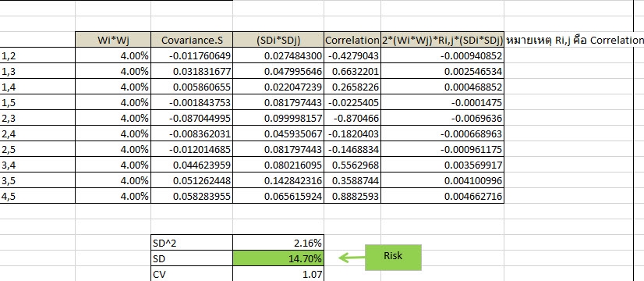Select the CV value 1.07 cell

coord(278,274)
